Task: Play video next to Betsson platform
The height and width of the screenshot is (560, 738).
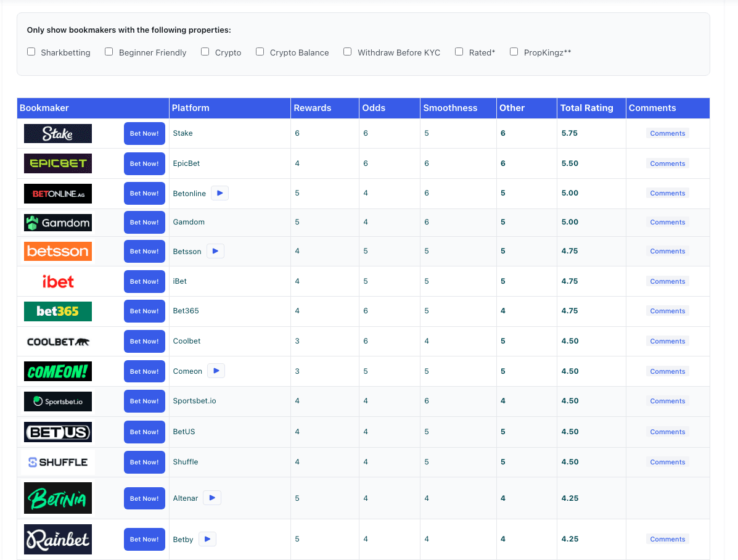Action: point(215,251)
